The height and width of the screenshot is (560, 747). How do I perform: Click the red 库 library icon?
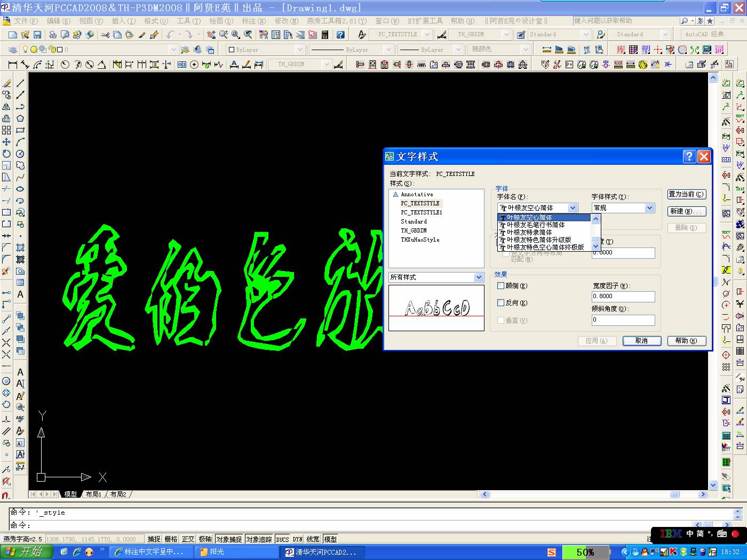click(621, 50)
